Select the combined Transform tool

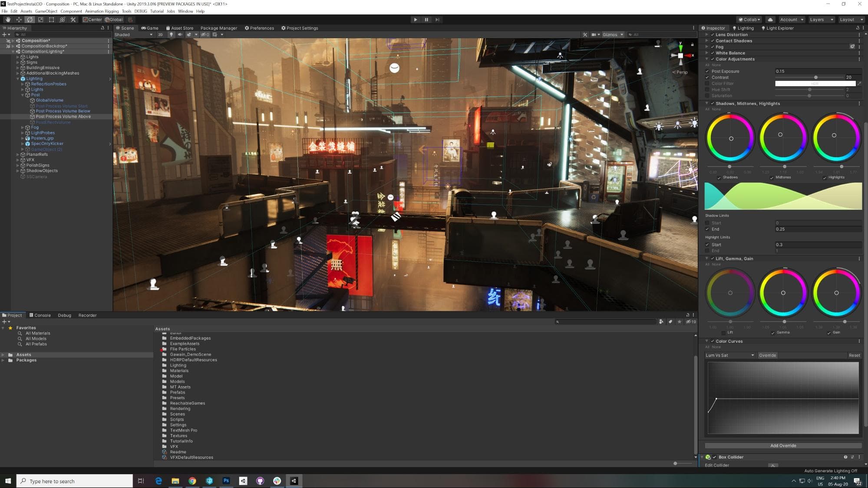62,20
